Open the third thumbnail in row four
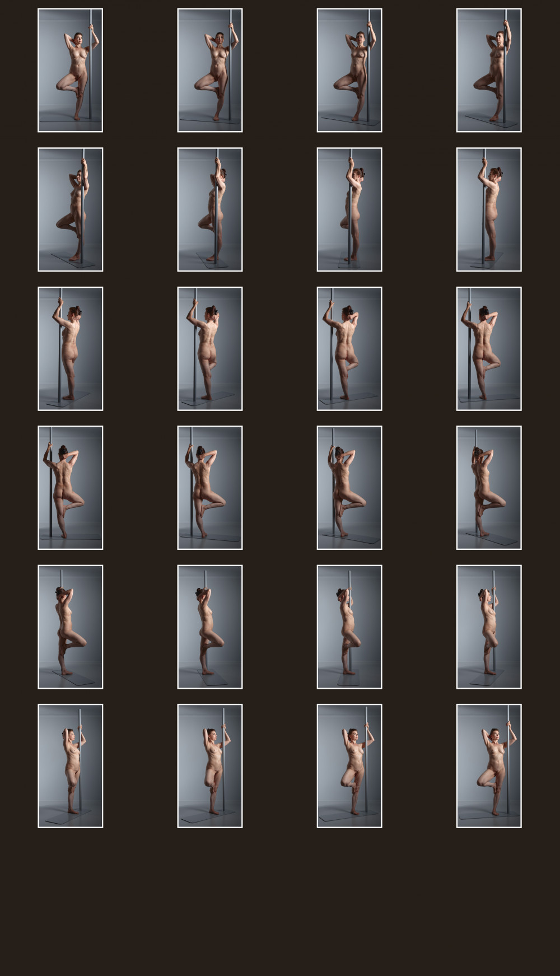The height and width of the screenshot is (976, 560). point(349,488)
